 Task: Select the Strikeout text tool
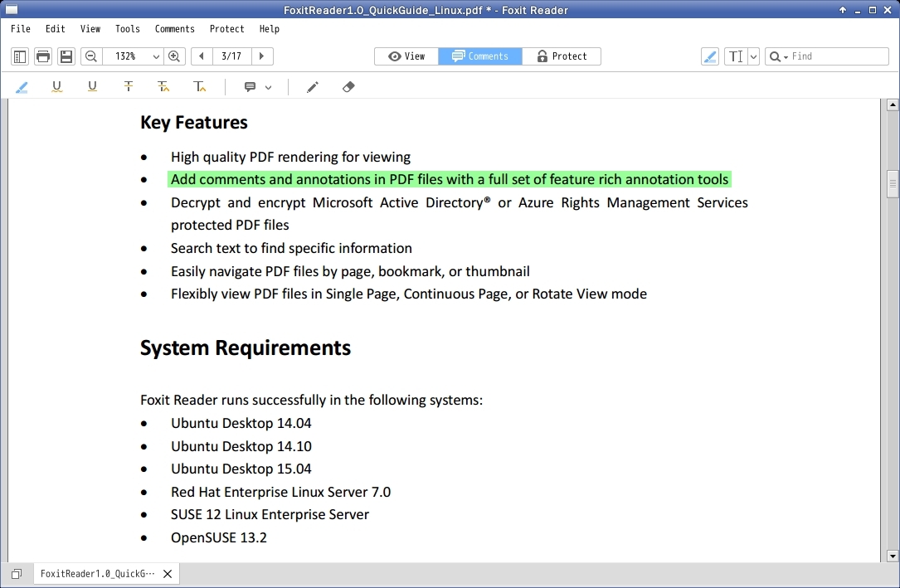click(129, 87)
